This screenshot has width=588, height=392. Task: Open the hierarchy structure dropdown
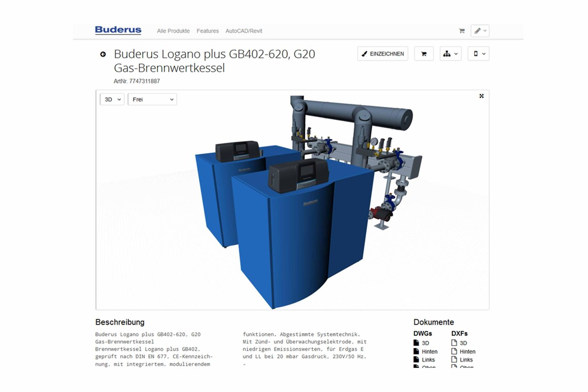pos(450,53)
